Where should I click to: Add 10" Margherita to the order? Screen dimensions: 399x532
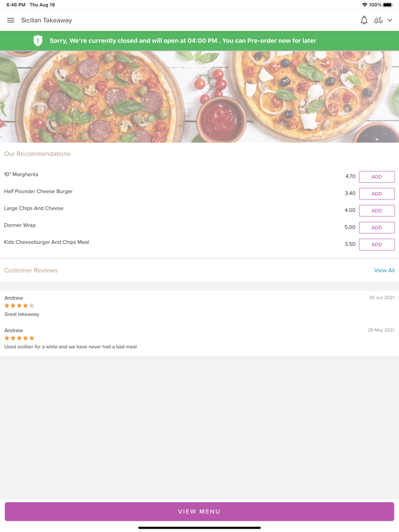(x=376, y=177)
